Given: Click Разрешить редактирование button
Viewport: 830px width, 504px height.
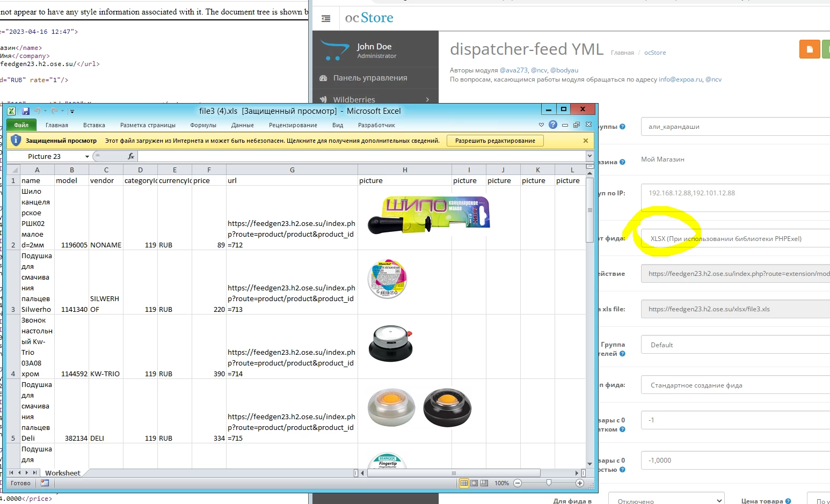Looking at the screenshot, I should tap(495, 141).
